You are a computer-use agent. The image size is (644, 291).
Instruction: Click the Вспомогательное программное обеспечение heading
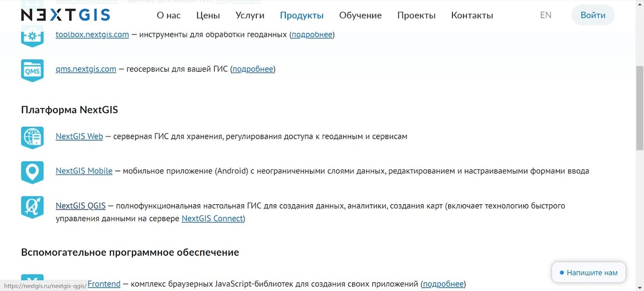point(130,252)
